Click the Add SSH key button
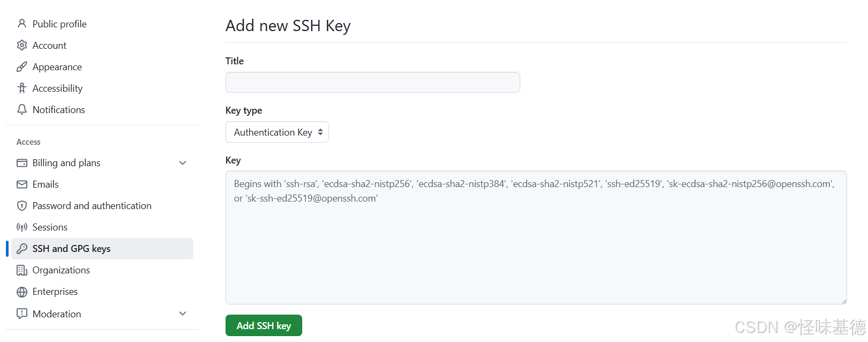 point(263,325)
